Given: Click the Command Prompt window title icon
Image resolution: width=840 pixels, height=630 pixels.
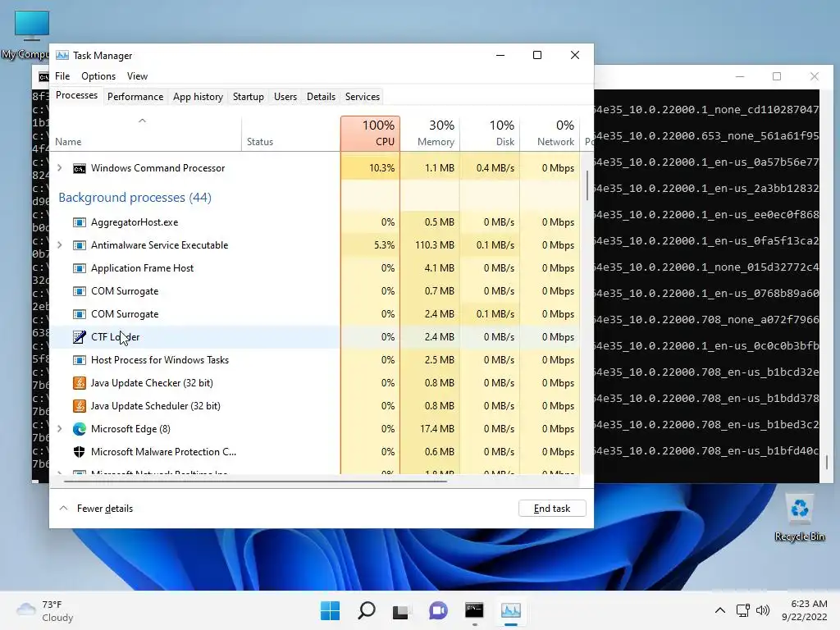Looking at the screenshot, I should click(x=44, y=78).
